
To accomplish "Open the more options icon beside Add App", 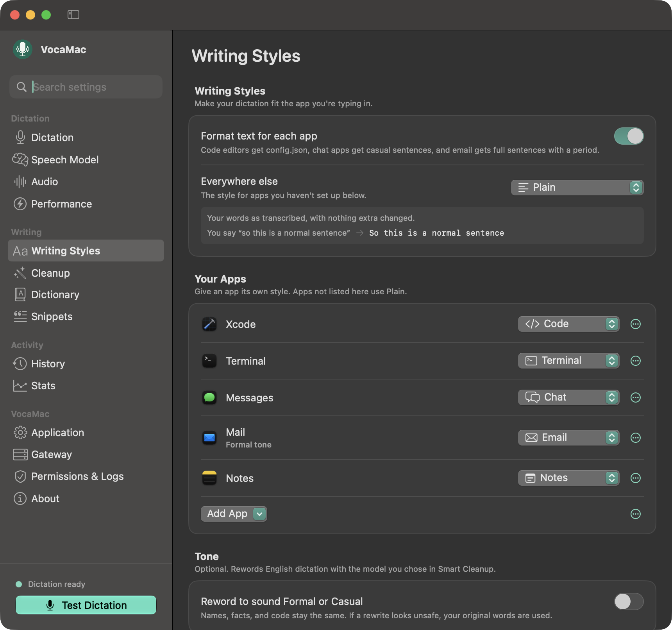I will (636, 514).
